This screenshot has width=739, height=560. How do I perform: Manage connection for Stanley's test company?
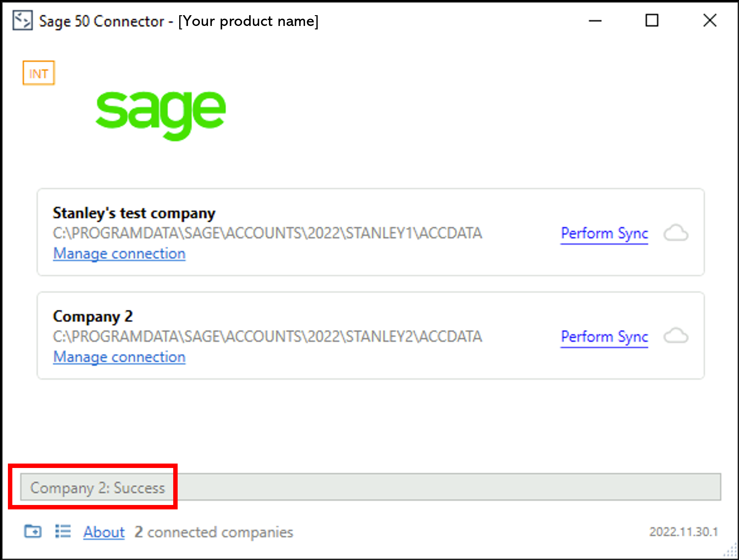point(119,254)
